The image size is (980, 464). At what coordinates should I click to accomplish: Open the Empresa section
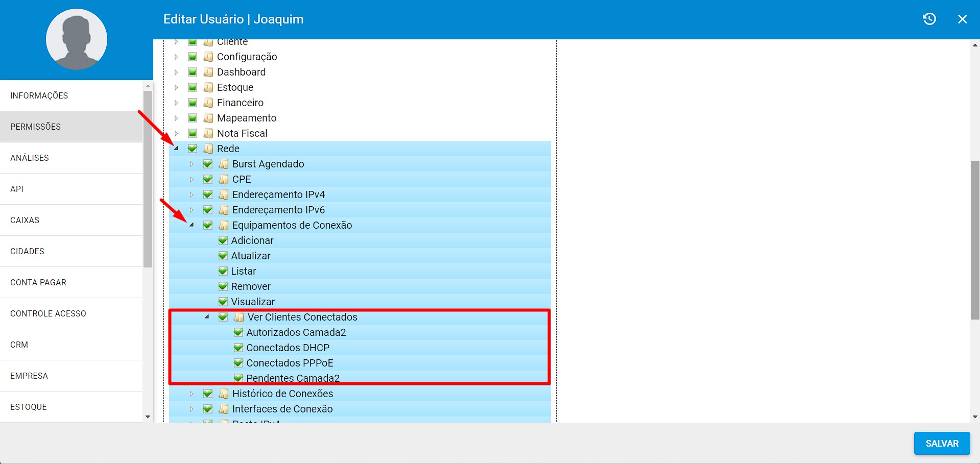click(x=71, y=376)
